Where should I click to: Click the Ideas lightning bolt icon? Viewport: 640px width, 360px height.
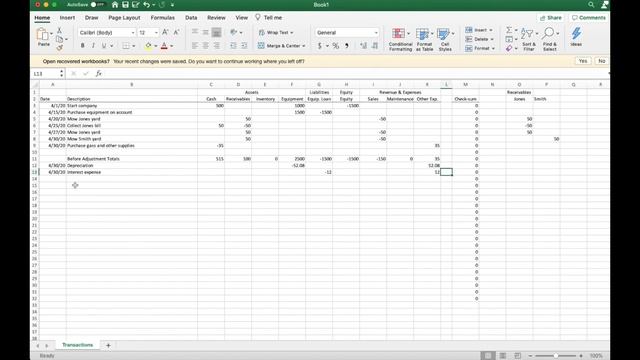[576, 33]
